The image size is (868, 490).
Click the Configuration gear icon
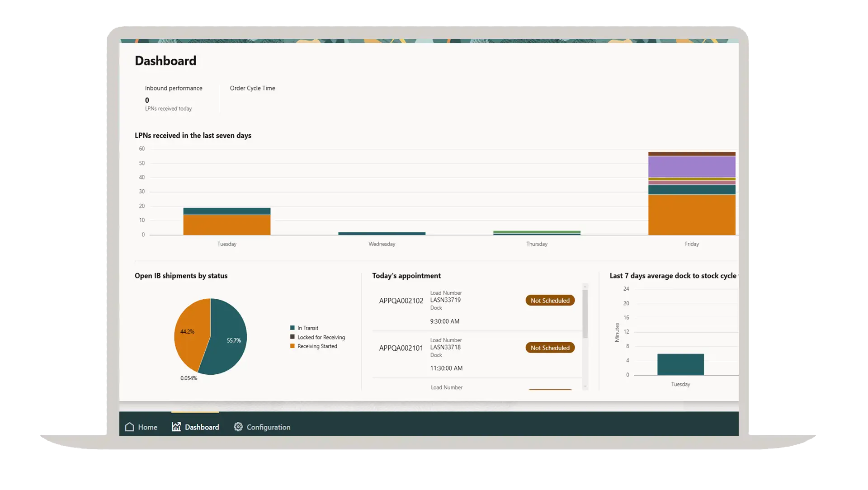[238, 427]
